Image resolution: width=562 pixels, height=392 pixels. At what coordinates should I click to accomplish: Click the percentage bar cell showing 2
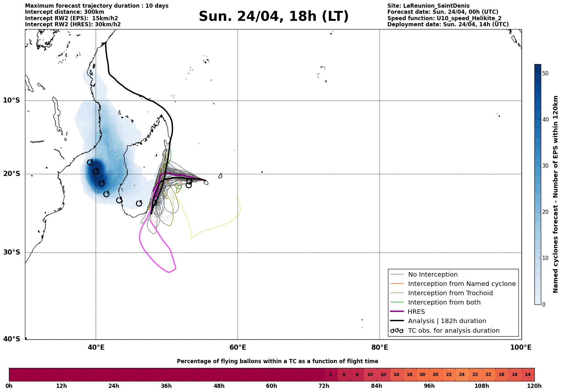coord(331,374)
